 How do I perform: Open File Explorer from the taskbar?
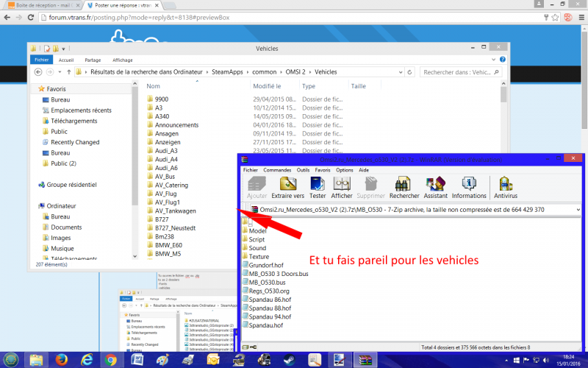coord(36,360)
